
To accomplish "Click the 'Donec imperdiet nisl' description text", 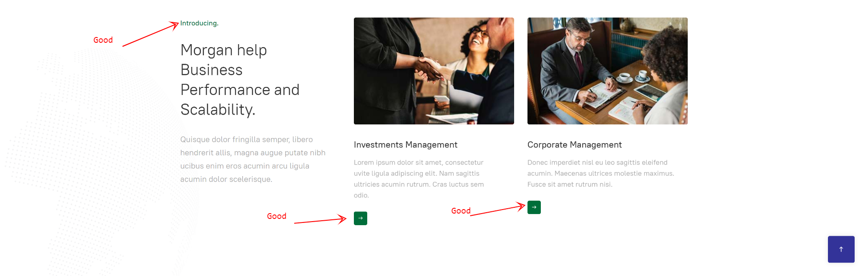I will tap(600, 173).
